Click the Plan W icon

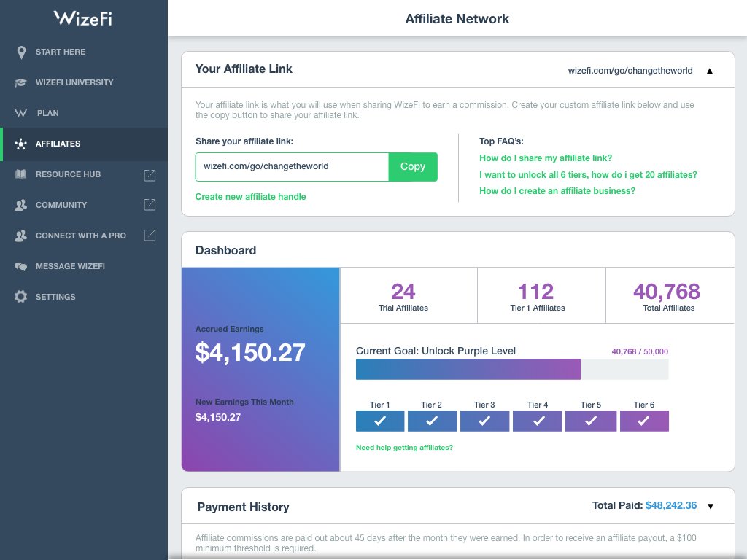point(20,113)
